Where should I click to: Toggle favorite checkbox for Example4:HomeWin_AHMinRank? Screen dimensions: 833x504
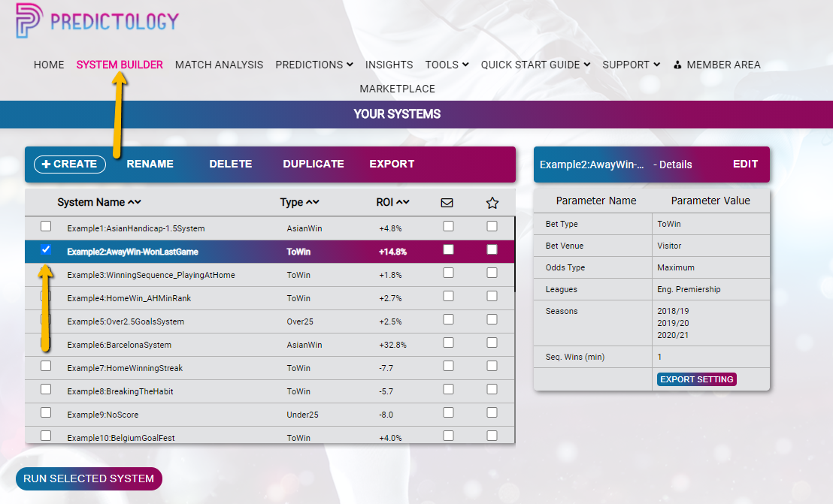[492, 296]
